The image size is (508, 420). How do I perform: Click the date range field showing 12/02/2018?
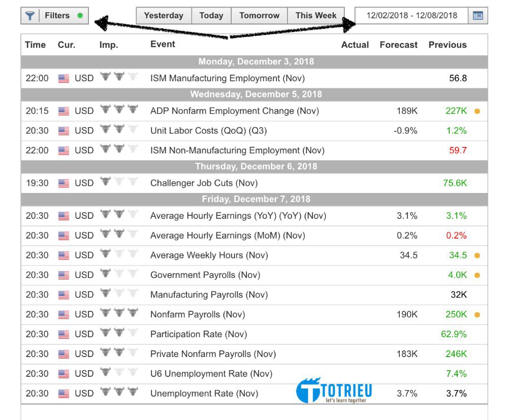coord(411,15)
